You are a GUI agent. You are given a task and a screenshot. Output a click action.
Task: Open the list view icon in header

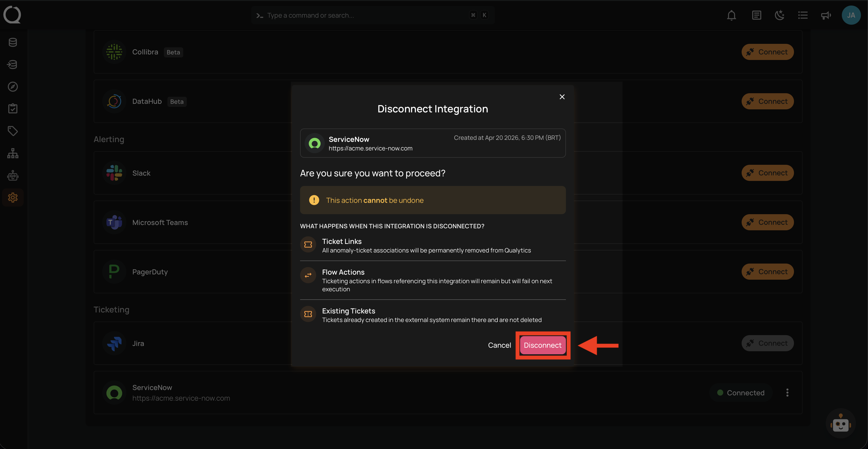coord(803,15)
